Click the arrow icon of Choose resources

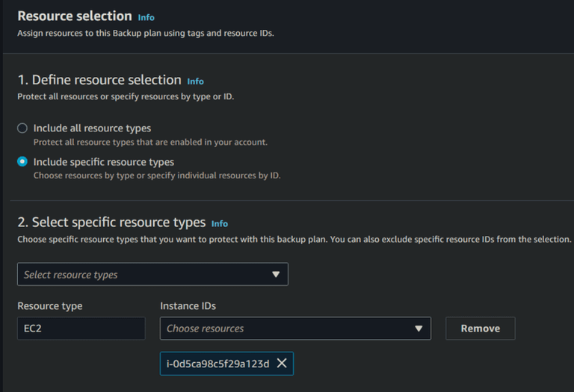pyautogui.click(x=419, y=329)
